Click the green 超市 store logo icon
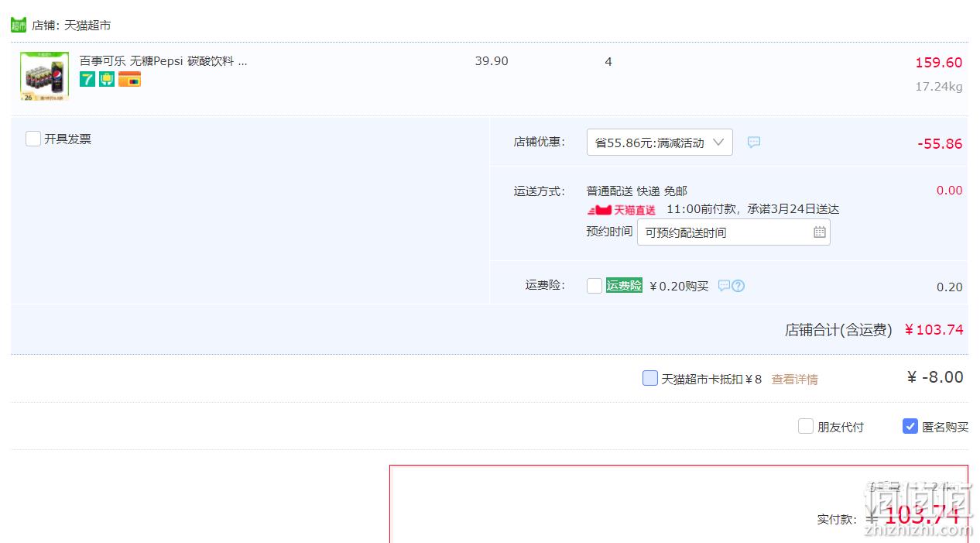Viewport: 980px width, 543px height. 19,25
